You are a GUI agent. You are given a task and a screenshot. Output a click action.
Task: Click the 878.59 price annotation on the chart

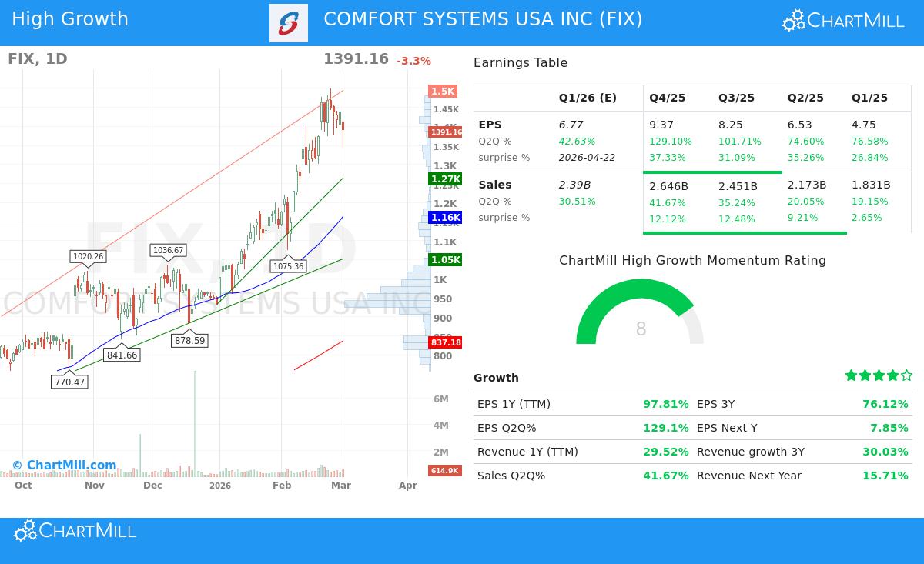tap(189, 340)
